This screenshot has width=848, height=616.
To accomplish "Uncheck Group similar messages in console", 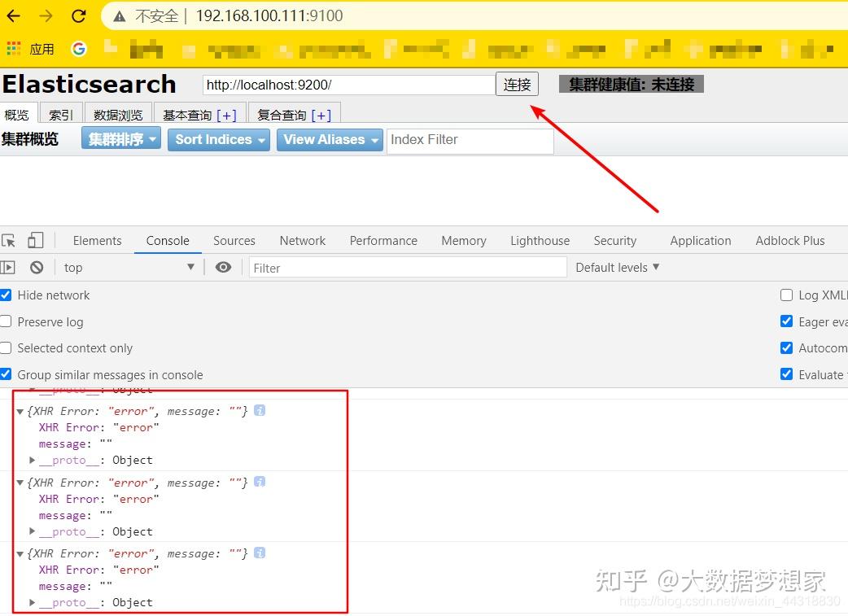I will point(7,374).
